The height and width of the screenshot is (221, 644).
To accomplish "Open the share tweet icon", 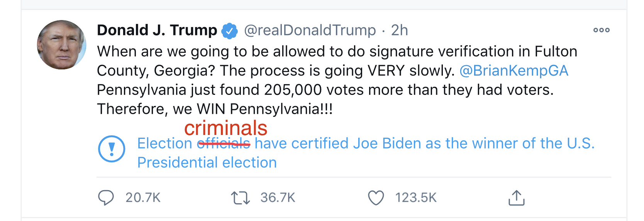I will click(x=516, y=198).
